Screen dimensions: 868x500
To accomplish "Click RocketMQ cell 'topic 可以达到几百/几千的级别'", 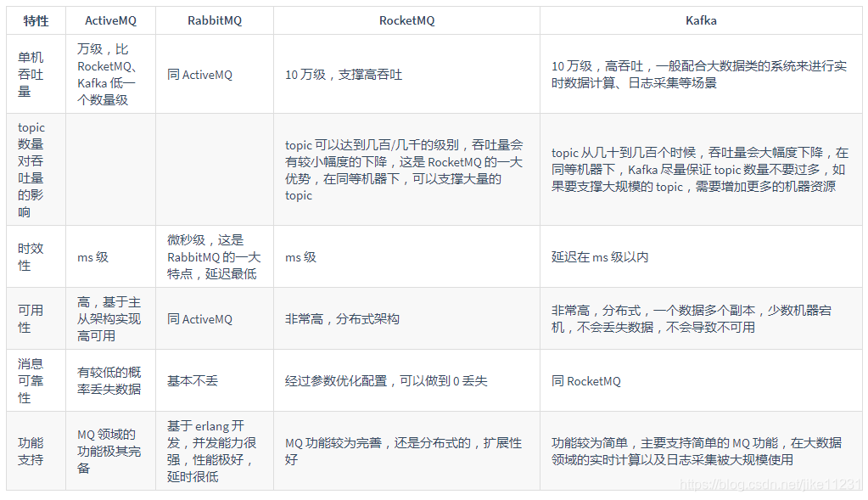I will tap(407, 170).
